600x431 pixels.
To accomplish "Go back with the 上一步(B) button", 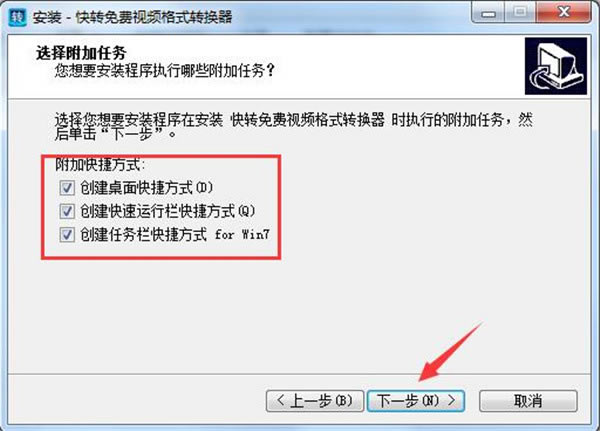I will pyautogui.click(x=315, y=401).
